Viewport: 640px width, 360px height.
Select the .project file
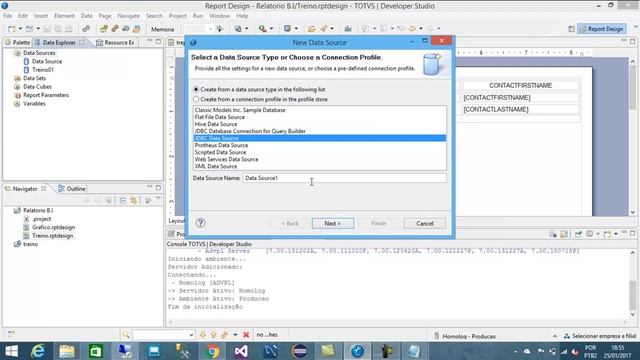41,219
